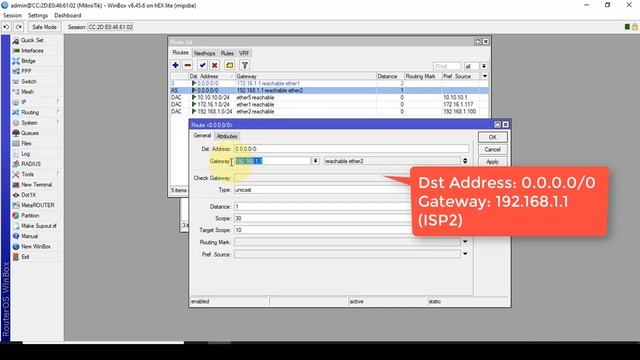The image size is (640, 360).
Task: Switch to Routes tab in Route List
Action: (180, 53)
